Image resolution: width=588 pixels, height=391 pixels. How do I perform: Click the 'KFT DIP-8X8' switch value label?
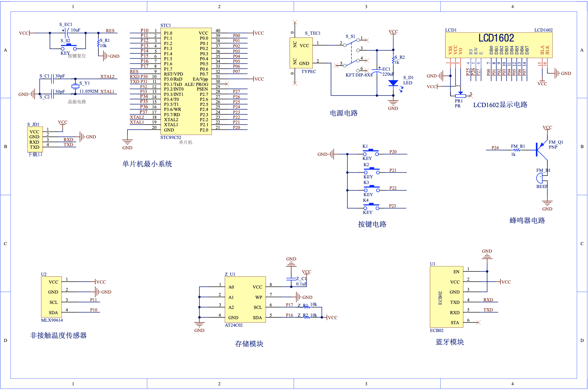[359, 75]
